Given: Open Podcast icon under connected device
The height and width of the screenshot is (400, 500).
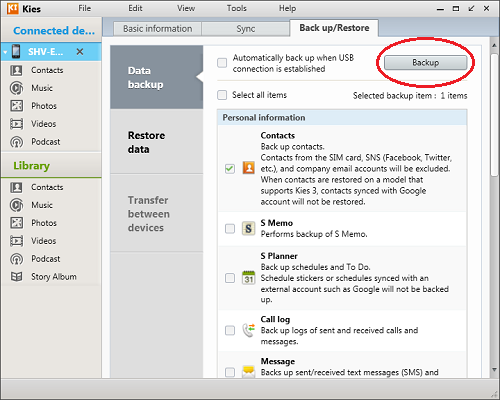Looking at the screenshot, I should [16, 142].
